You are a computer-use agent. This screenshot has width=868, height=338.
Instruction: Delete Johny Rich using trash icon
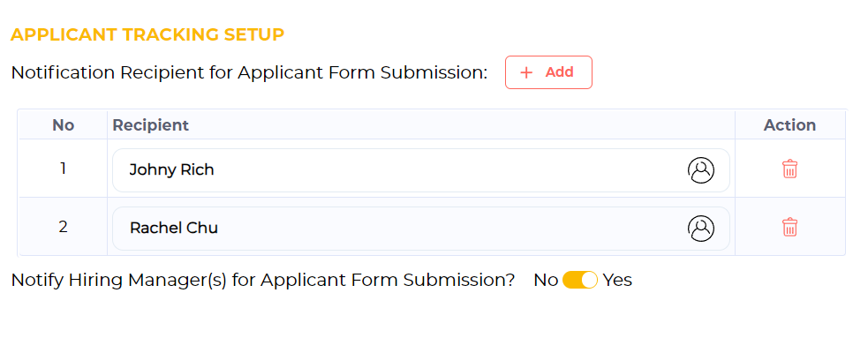(x=789, y=169)
